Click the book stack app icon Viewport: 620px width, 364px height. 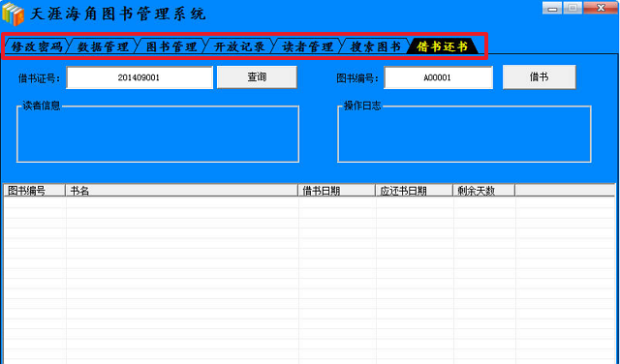13,15
